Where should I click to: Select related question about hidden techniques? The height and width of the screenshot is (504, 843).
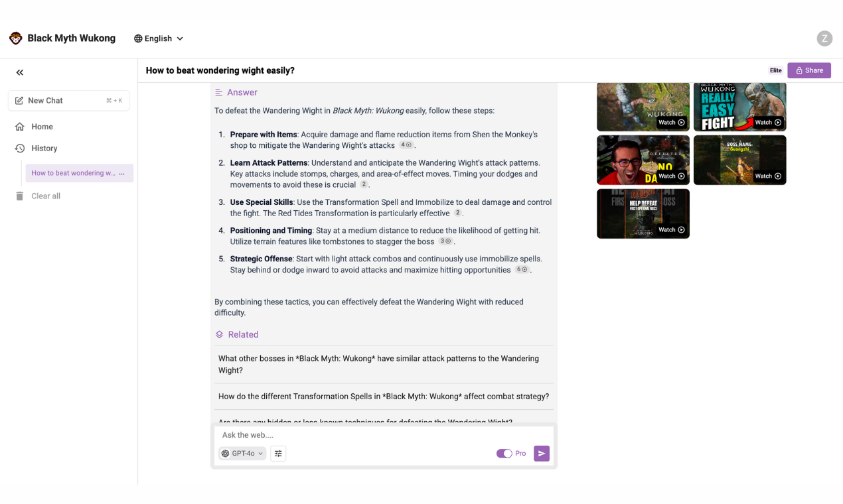tap(384, 419)
